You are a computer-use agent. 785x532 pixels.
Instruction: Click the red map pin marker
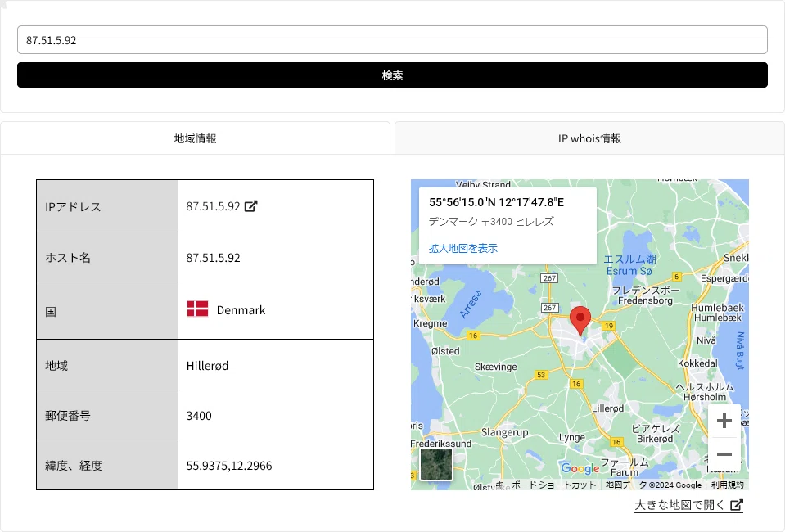point(580,321)
